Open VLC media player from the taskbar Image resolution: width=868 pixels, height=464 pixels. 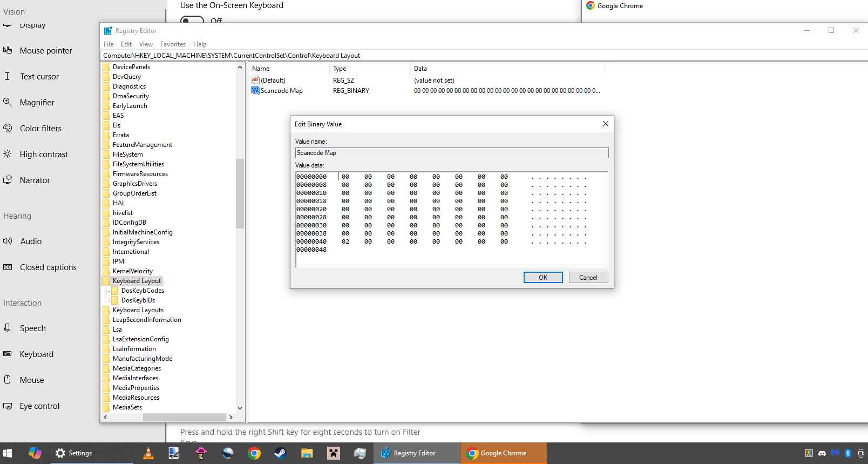(148, 453)
